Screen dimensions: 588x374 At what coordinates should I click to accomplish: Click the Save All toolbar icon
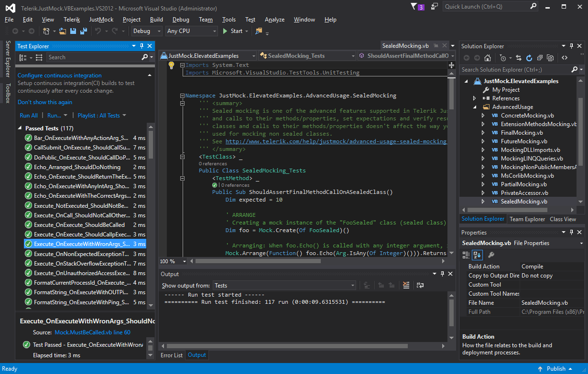point(83,31)
